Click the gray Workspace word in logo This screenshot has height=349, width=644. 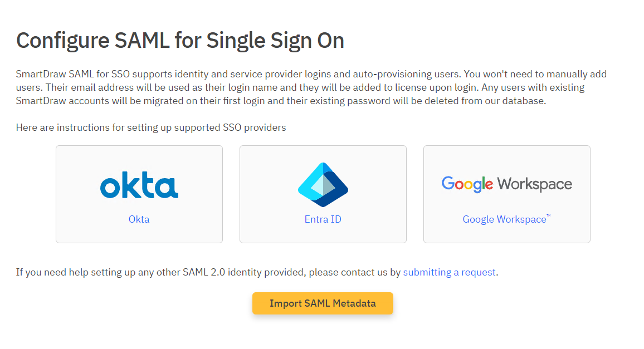[x=534, y=184]
